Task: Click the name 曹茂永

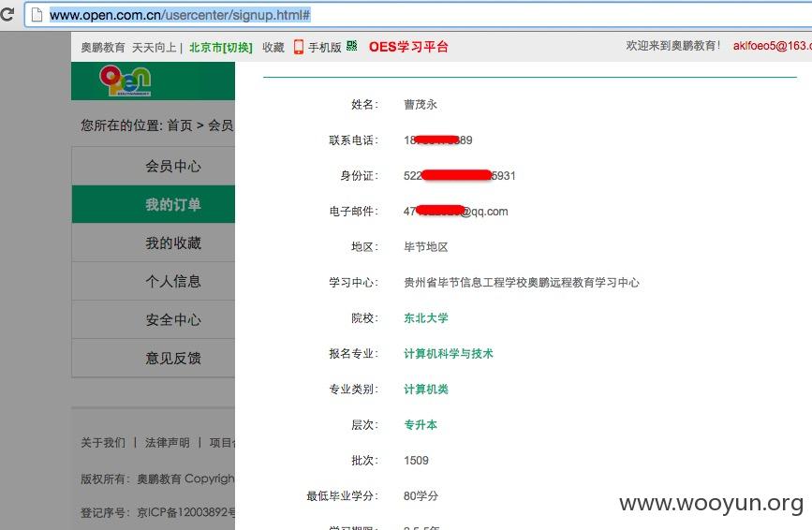Action: point(420,105)
